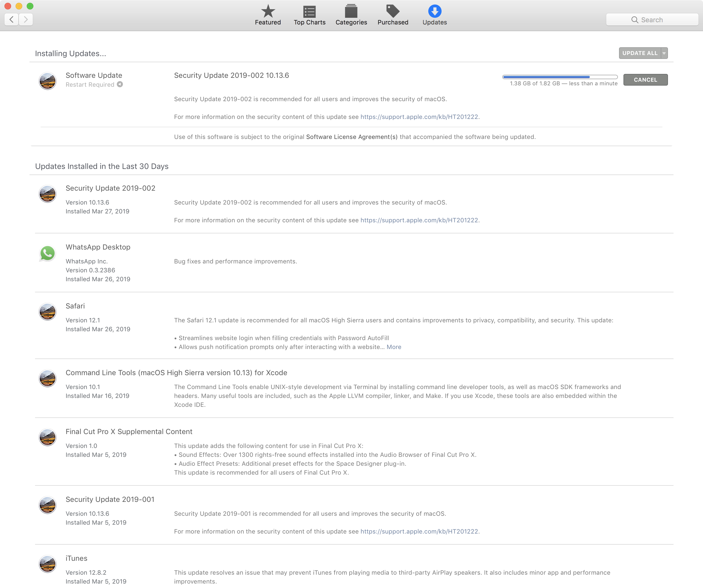This screenshot has width=703, height=588.
Task: Click 'Bug fixes and performance improvements.' text
Action: pyautogui.click(x=235, y=261)
